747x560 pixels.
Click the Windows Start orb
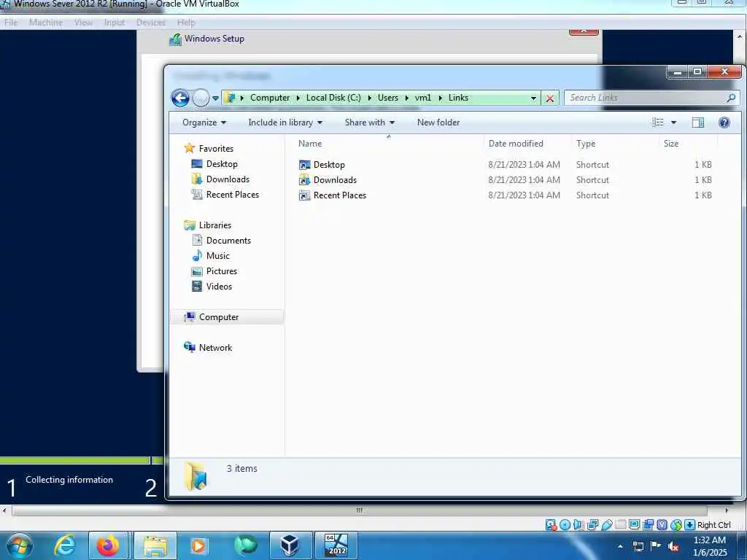point(20,545)
